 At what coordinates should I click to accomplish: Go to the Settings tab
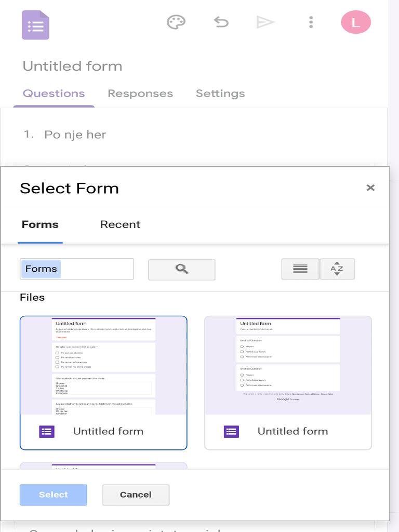coord(220,94)
